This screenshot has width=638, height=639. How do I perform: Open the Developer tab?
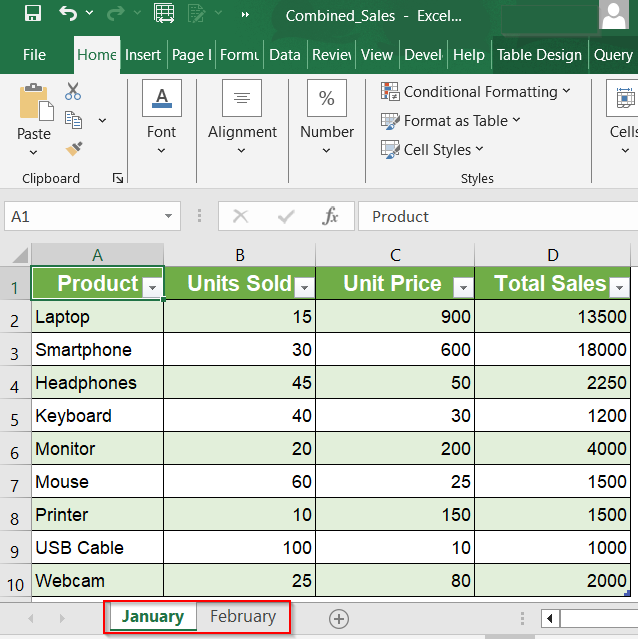coord(423,55)
